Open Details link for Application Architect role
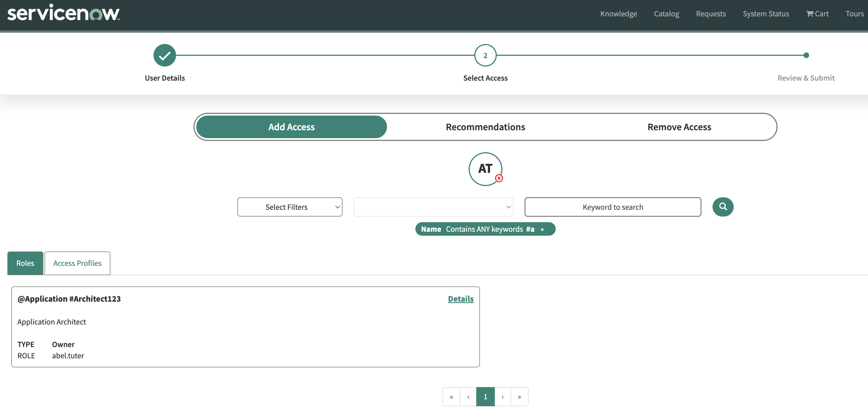The image size is (868, 415). [x=461, y=299]
